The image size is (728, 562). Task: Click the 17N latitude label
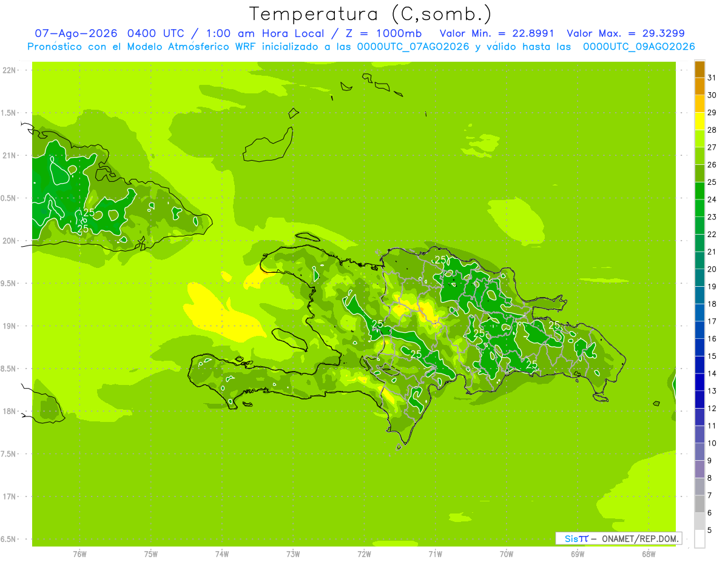click(x=9, y=497)
